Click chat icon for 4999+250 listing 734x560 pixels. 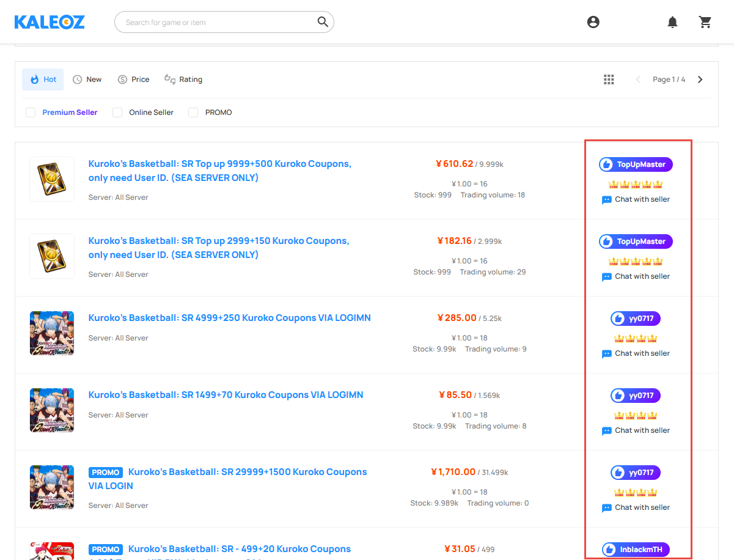coord(606,354)
